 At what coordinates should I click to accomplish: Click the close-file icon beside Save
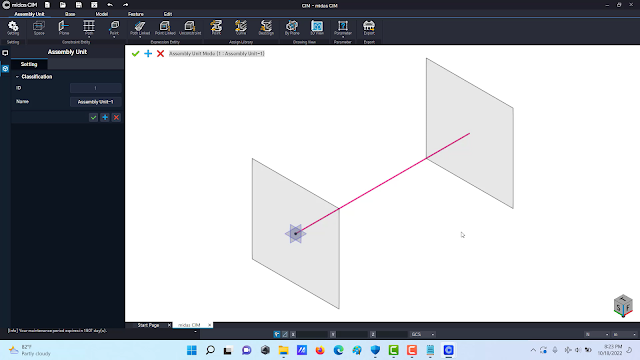[94, 5]
